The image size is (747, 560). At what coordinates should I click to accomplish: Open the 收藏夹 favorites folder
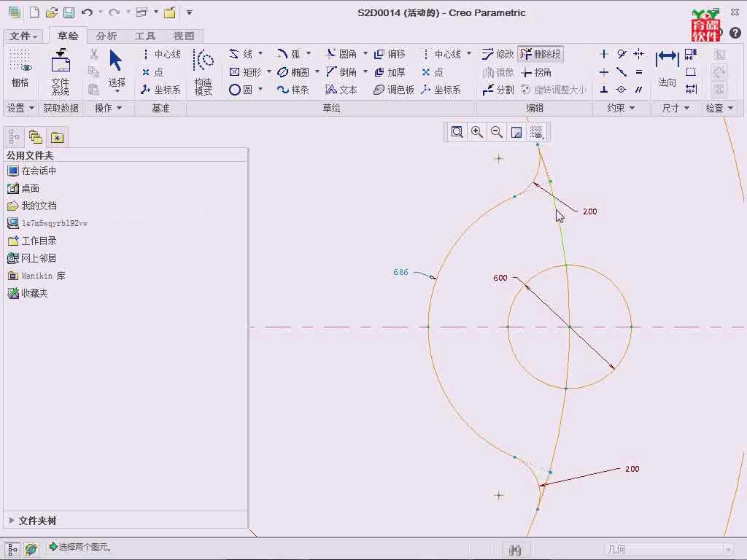tap(28, 293)
